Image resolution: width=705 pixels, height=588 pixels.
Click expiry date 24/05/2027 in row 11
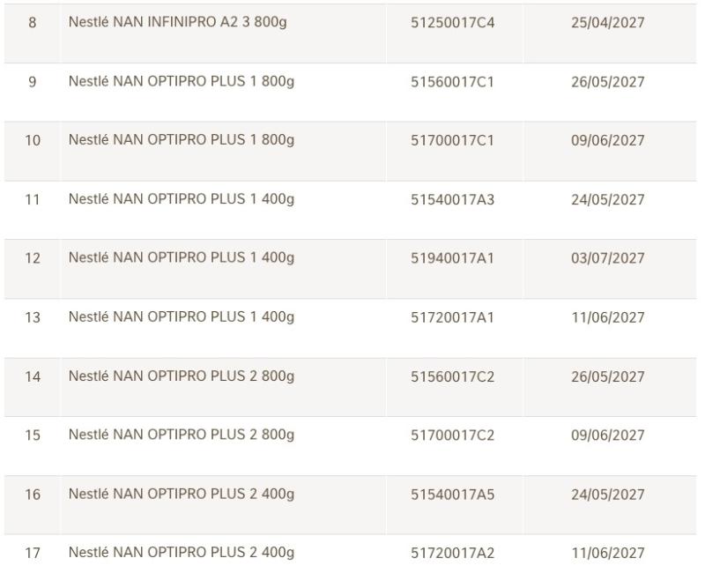pyautogui.click(x=608, y=200)
